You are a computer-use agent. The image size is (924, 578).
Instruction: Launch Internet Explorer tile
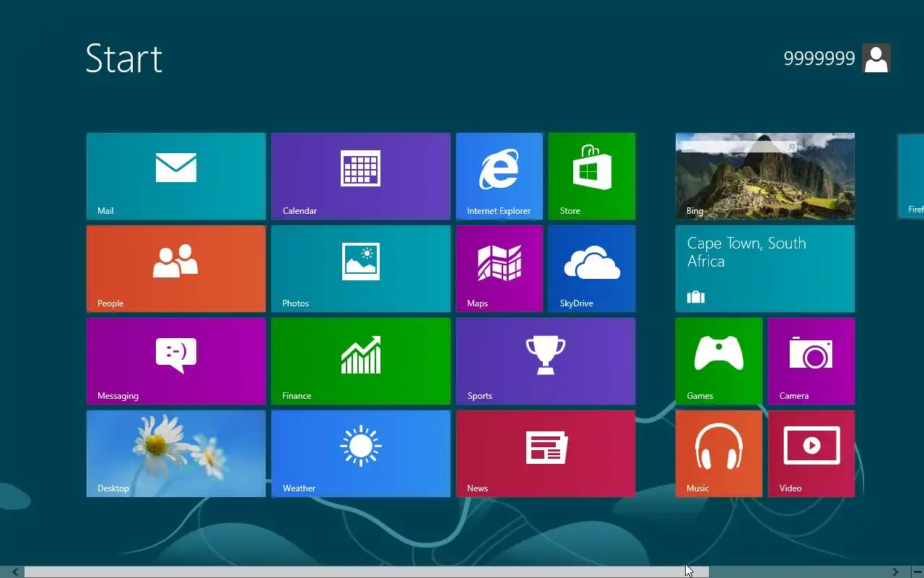point(500,176)
